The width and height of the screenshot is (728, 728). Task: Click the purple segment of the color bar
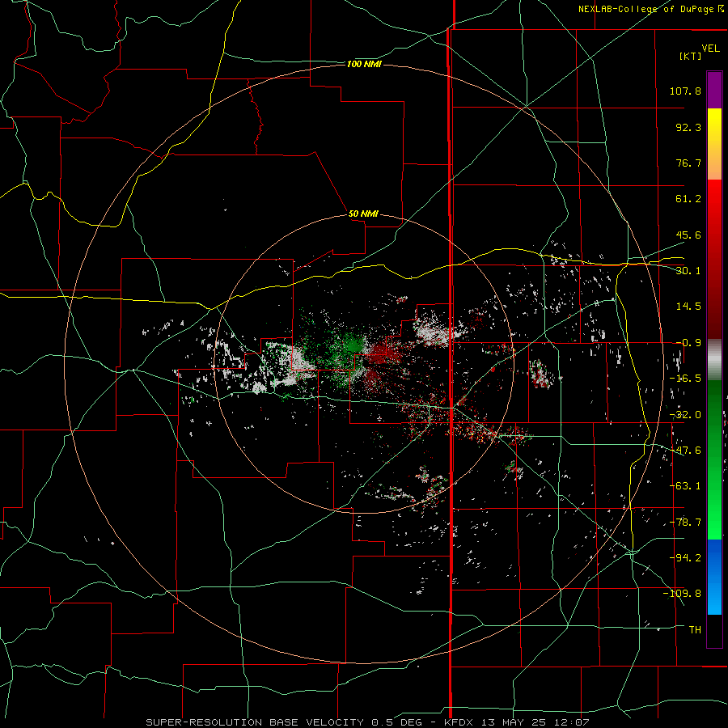714,91
